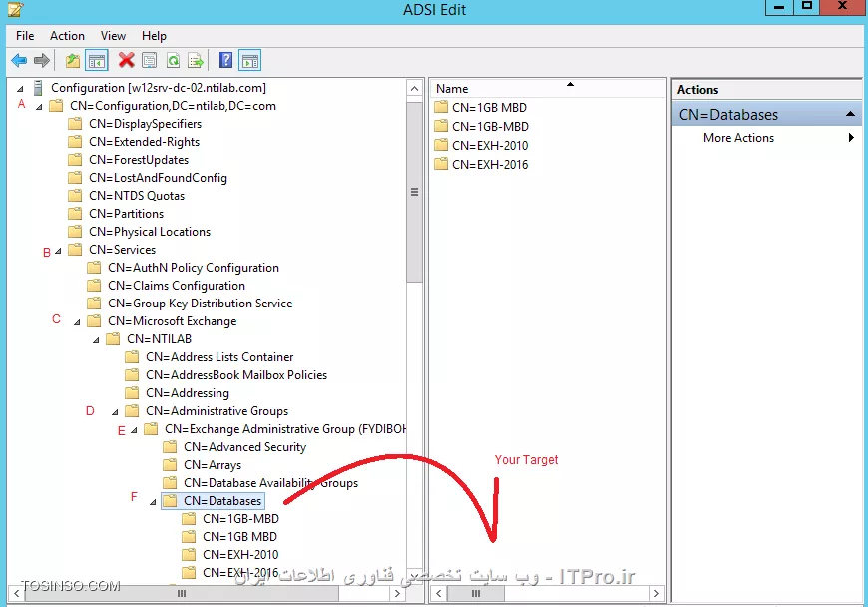868x607 pixels.
Task: Click folder icon beside CN=DisplaySpecifiers
Action: (x=75, y=124)
